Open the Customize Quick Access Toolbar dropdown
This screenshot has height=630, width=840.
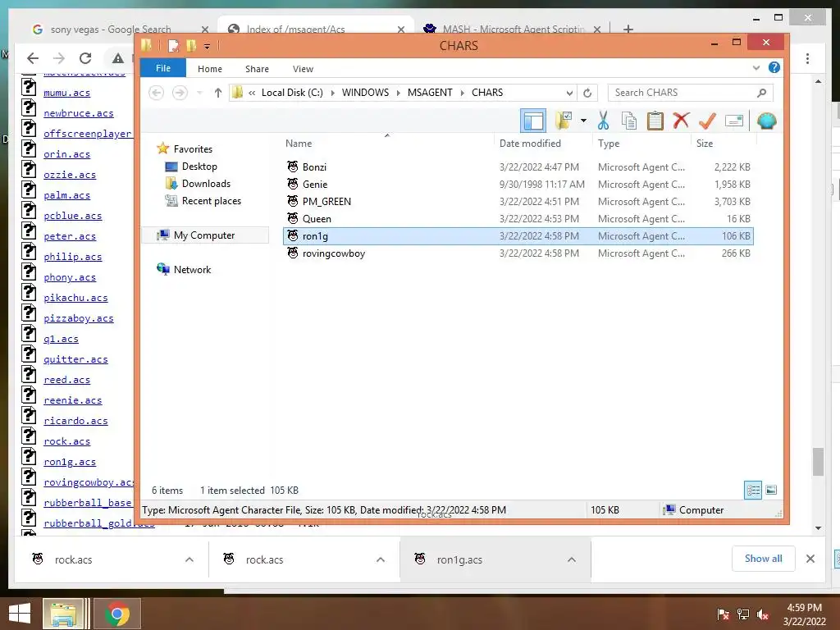207,47
